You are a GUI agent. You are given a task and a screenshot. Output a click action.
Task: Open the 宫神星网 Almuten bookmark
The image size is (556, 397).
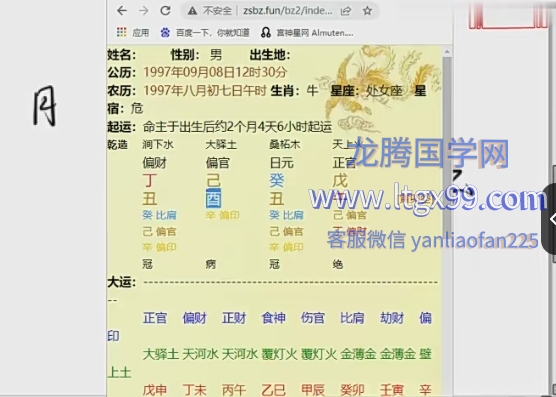[307, 33]
